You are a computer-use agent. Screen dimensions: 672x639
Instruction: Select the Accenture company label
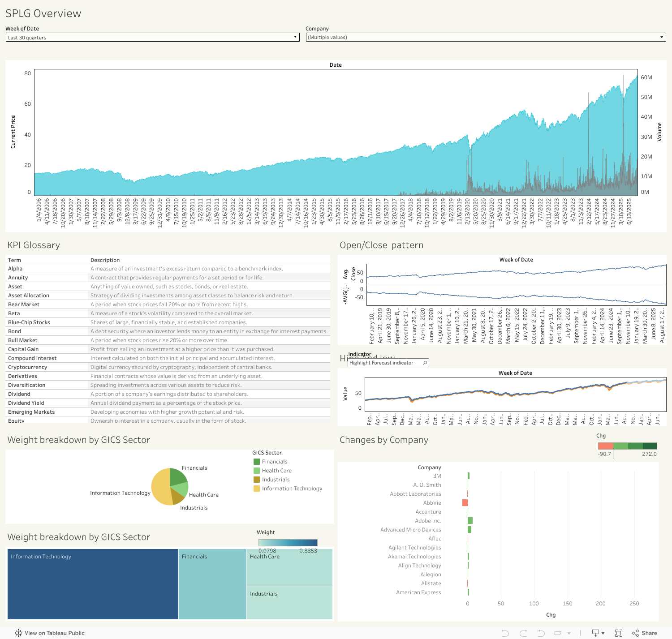tap(428, 512)
